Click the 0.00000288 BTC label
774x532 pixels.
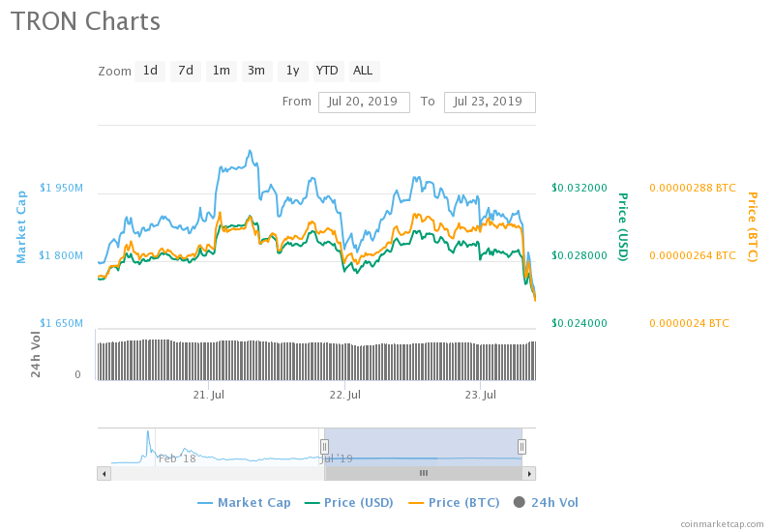pos(693,188)
